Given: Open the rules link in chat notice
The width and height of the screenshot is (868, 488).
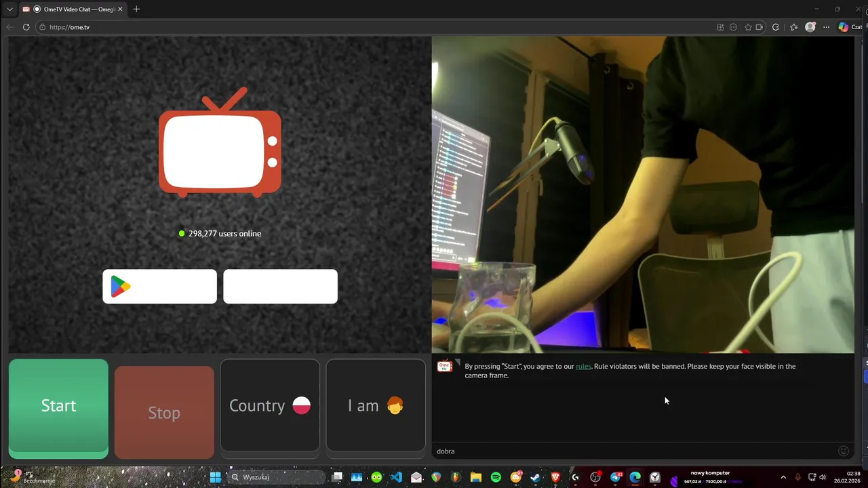Looking at the screenshot, I should [x=583, y=366].
